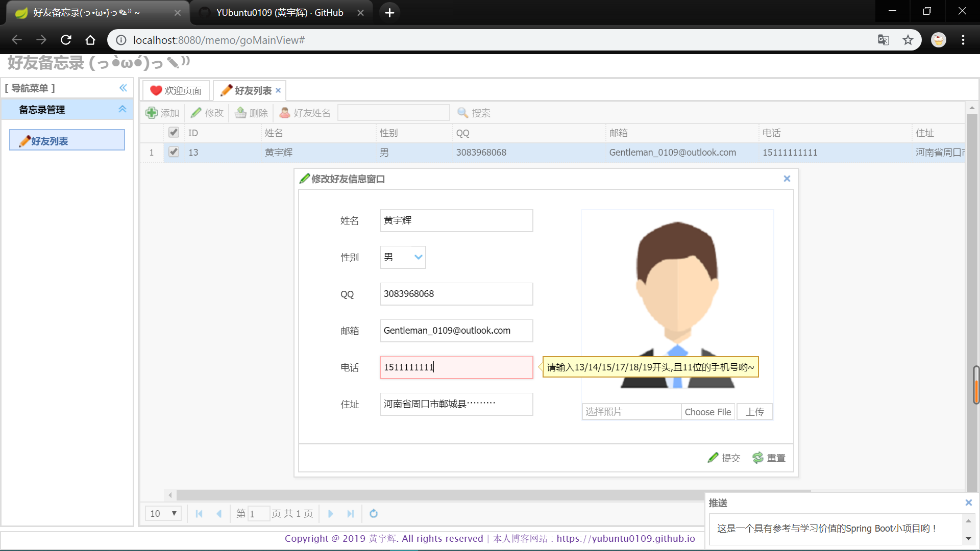Click the 搜索 magnifier search icon
Screen dimensions: 980x551
pyautogui.click(x=463, y=113)
